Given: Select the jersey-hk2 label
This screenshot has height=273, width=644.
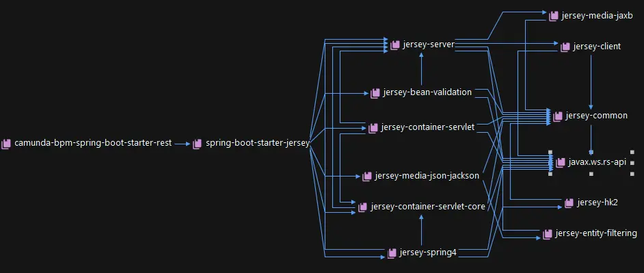Looking at the screenshot, I should 598,203.
